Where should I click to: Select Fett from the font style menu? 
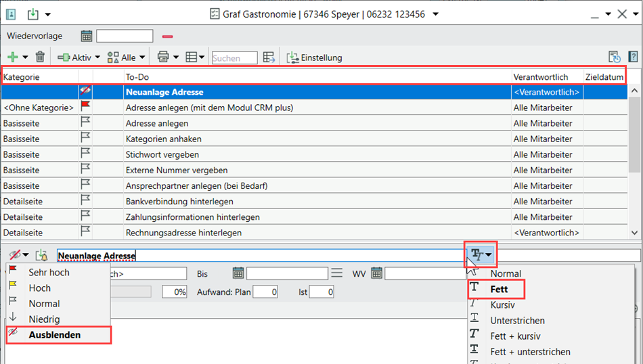tap(499, 289)
